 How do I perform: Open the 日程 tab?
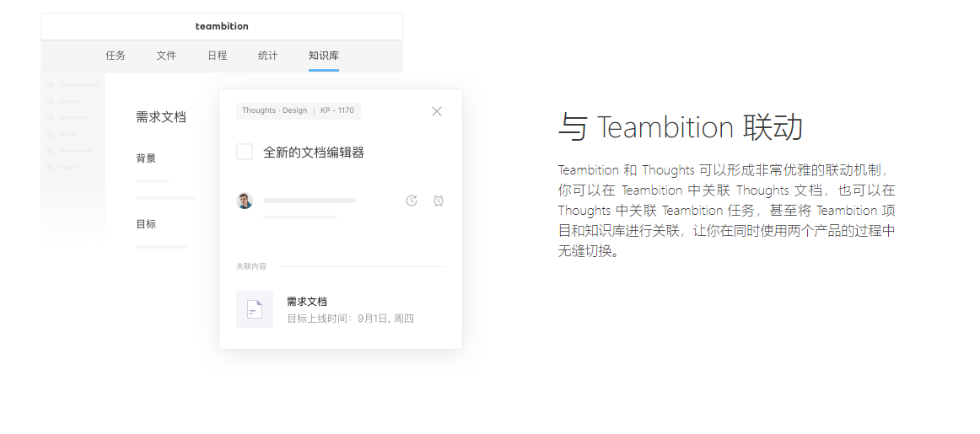(x=217, y=56)
